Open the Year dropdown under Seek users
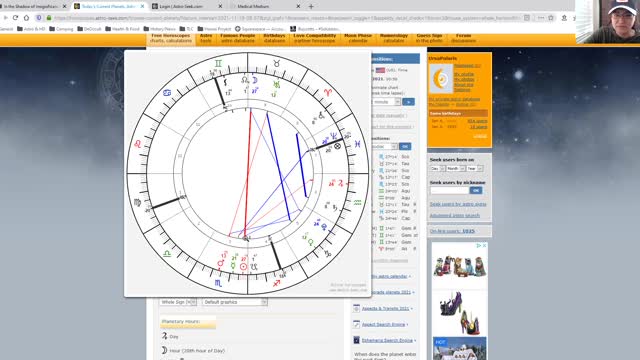The image size is (640, 360). pyautogui.click(x=474, y=169)
